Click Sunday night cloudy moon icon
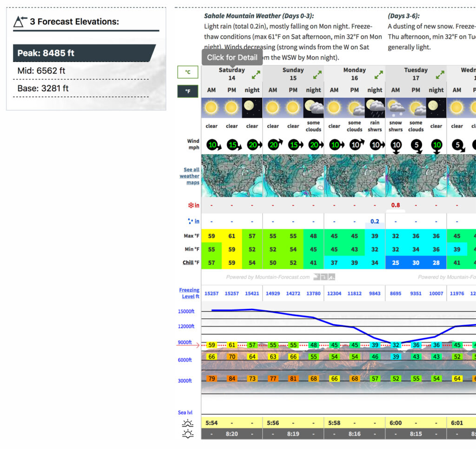This screenshot has height=449, width=476. [314, 107]
